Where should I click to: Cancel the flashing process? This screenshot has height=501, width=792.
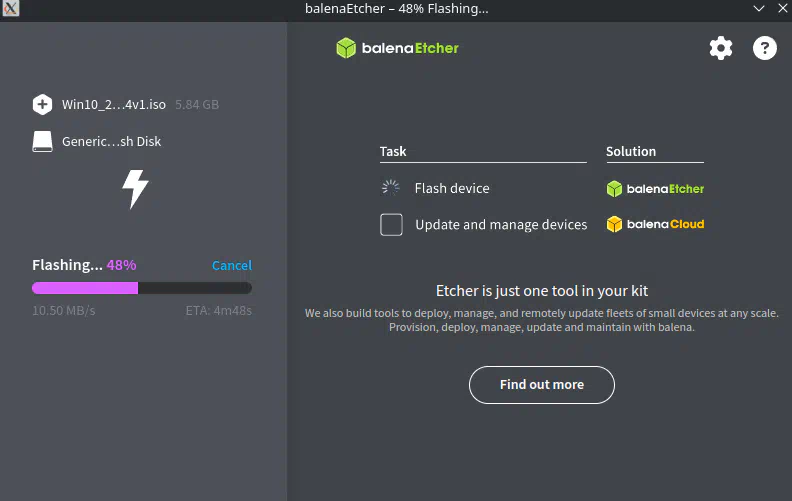[x=231, y=265]
